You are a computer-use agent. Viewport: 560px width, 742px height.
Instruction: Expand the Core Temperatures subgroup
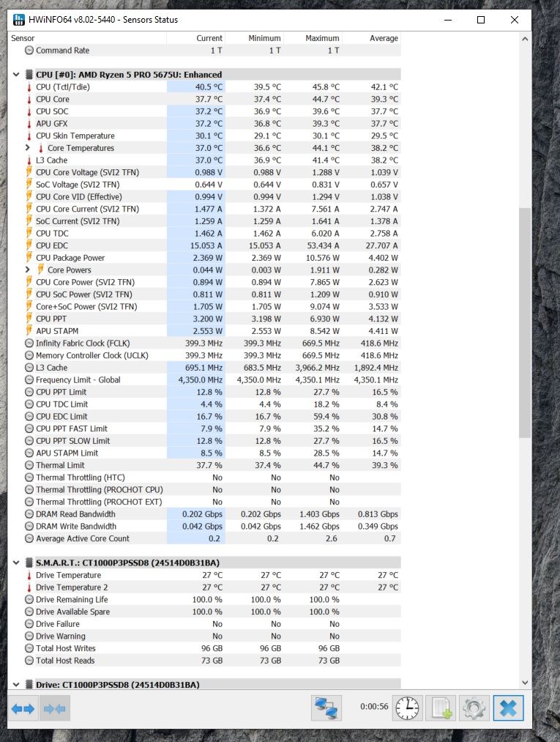pos(27,148)
